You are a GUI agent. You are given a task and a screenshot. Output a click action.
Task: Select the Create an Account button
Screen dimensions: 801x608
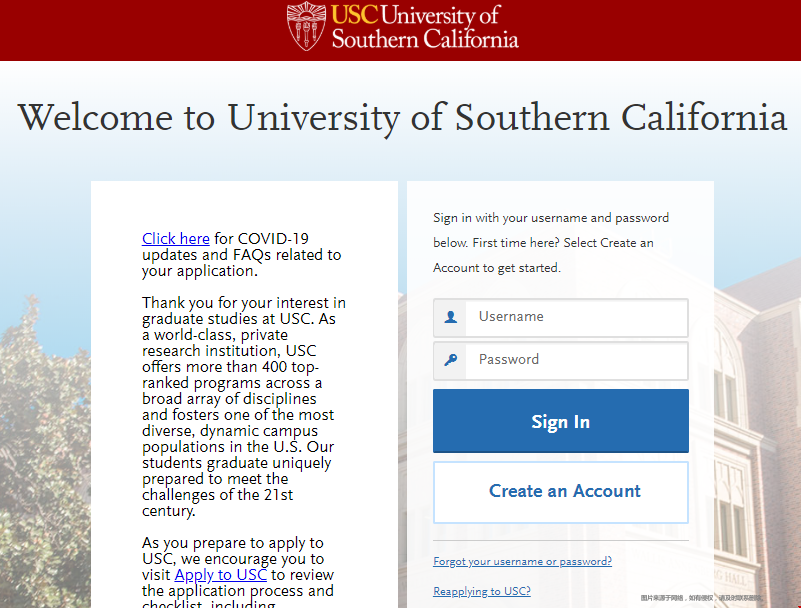pyautogui.click(x=560, y=492)
